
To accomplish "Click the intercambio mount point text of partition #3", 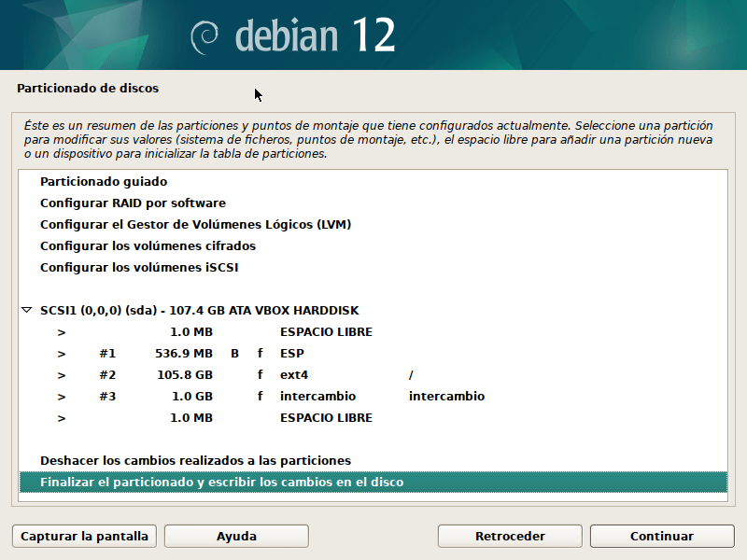I will pyautogui.click(x=446, y=396).
